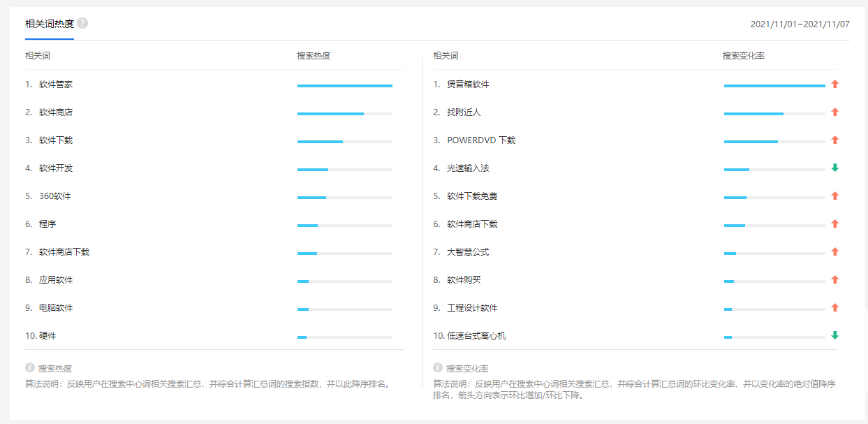Click the orange up arrow beside 煲音箱软件
The height and width of the screenshot is (424, 868).
coord(835,83)
